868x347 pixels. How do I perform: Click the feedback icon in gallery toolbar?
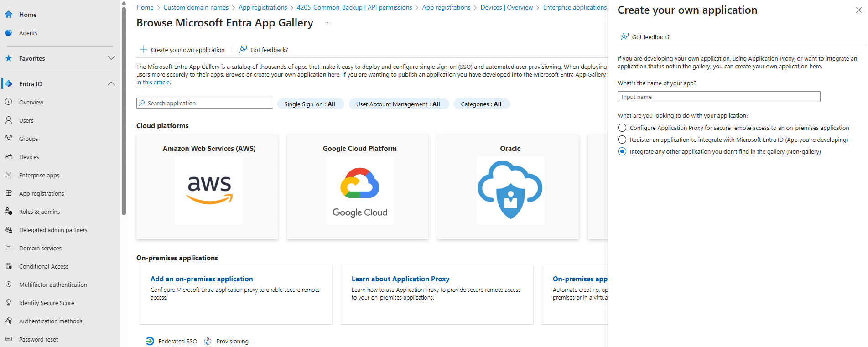(x=244, y=49)
